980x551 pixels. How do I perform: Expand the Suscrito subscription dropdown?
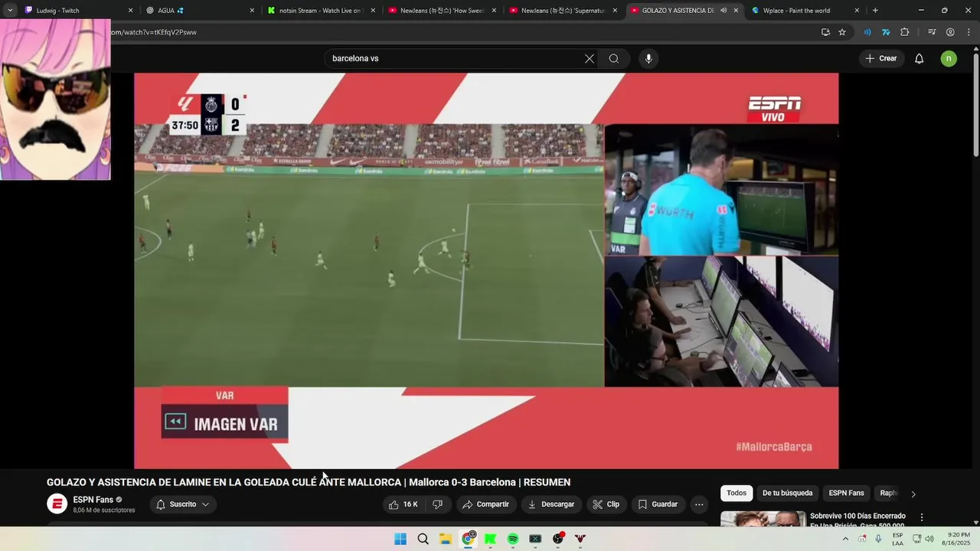pos(183,504)
